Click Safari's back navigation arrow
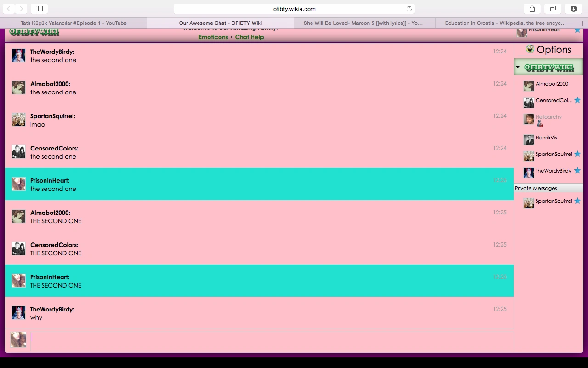 [9, 9]
